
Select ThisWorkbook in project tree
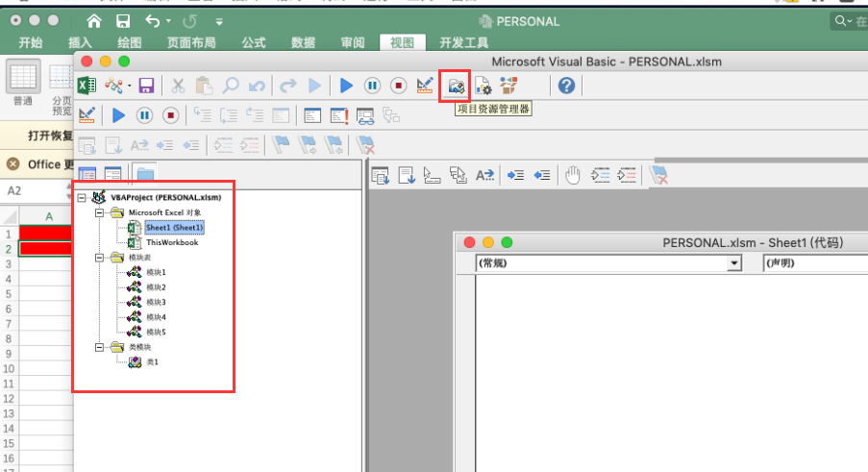(x=172, y=242)
